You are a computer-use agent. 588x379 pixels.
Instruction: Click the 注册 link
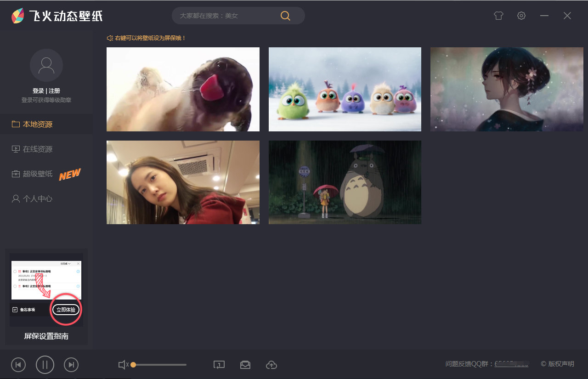(54, 91)
